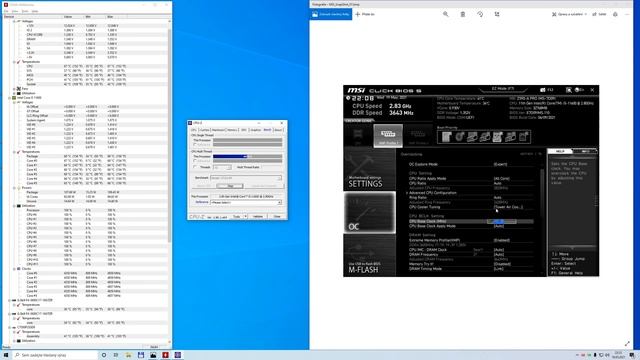The width and height of the screenshot is (640, 360).
Task: Open the Windows Start menu
Action: pyautogui.click(x=6, y=355)
